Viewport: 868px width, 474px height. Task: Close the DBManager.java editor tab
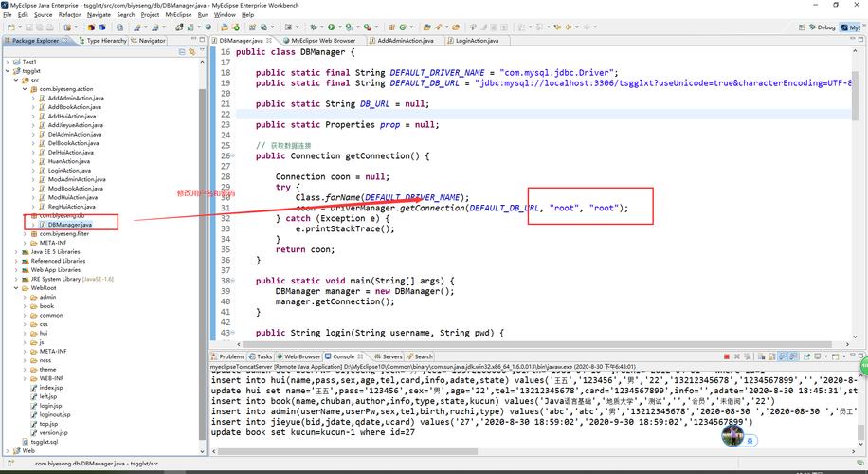coord(275,41)
